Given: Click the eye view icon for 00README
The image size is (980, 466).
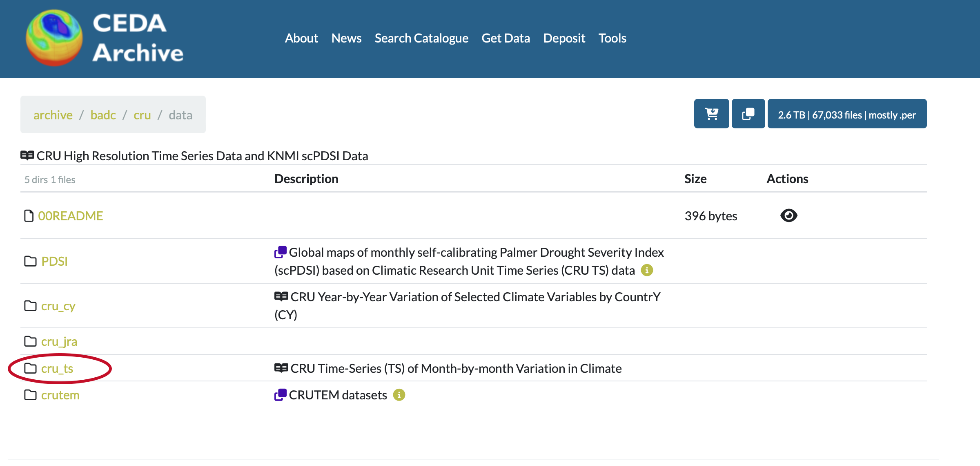Looking at the screenshot, I should point(788,215).
